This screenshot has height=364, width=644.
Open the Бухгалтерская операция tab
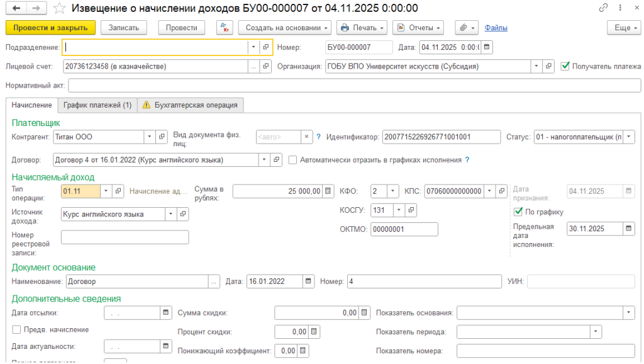[191, 105]
